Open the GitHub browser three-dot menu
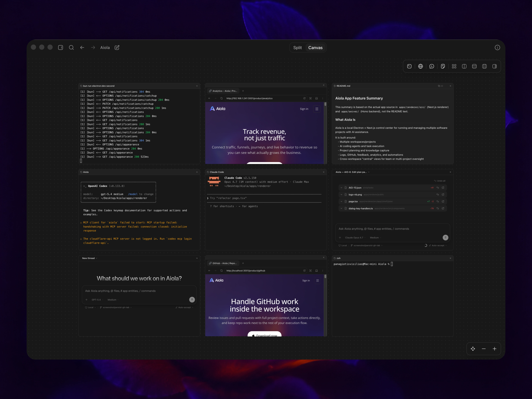Viewport: 532px width, 399px height. pos(323,271)
